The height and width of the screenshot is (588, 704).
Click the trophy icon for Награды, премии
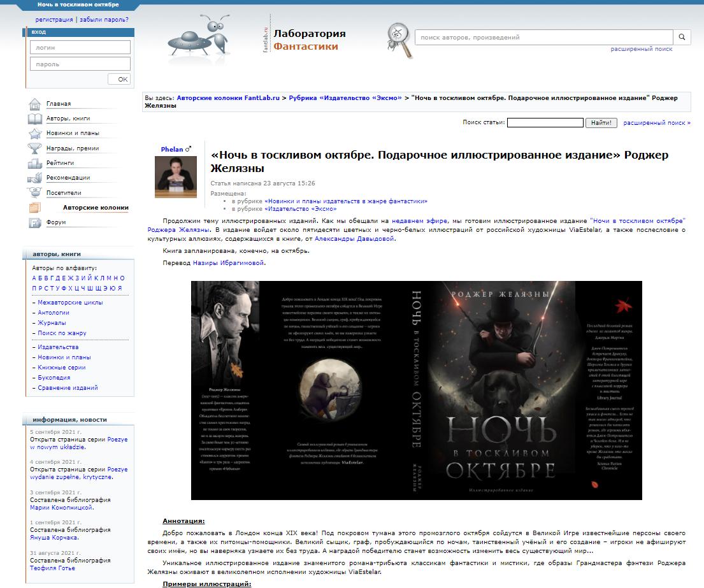click(x=34, y=148)
